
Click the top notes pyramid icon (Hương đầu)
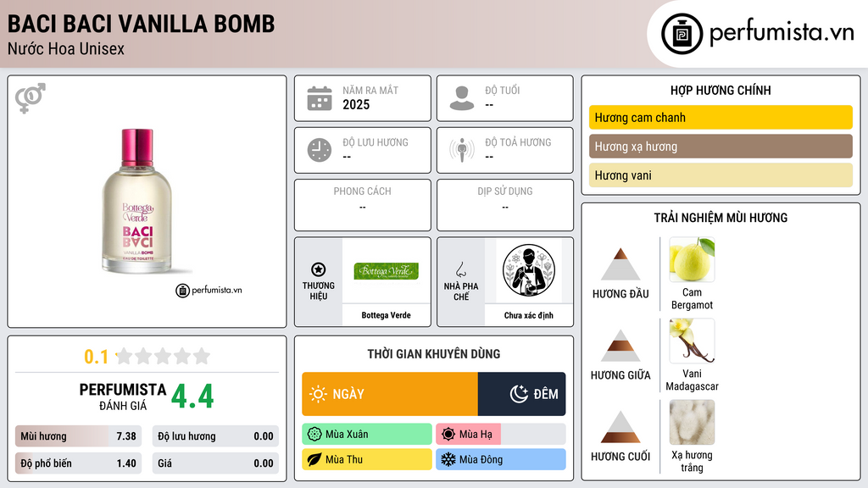click(620, 264)
